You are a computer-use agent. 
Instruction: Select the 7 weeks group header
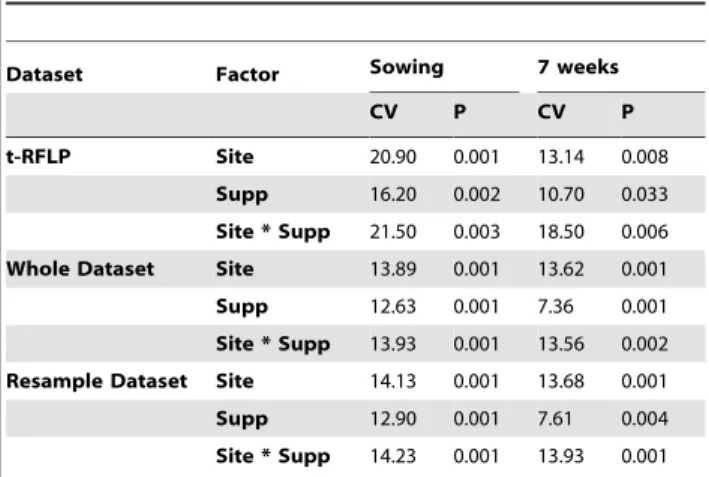click(x=578, y=67)
